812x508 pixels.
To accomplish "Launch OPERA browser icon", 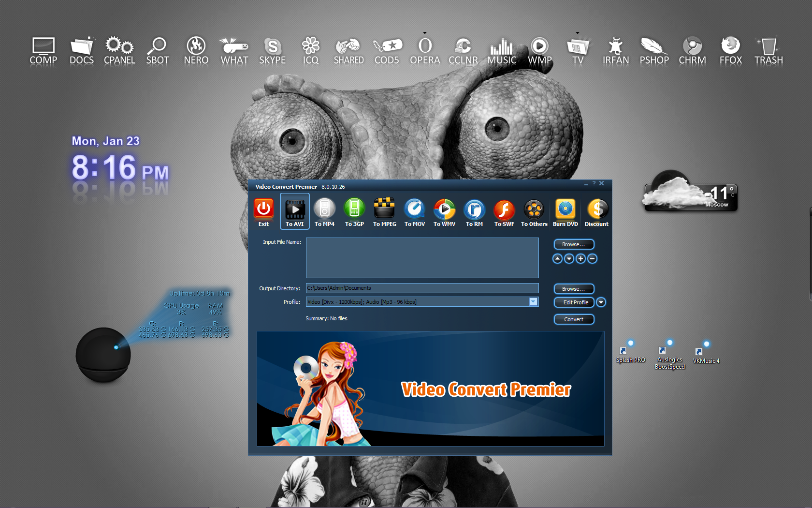I will coord(425,51).
